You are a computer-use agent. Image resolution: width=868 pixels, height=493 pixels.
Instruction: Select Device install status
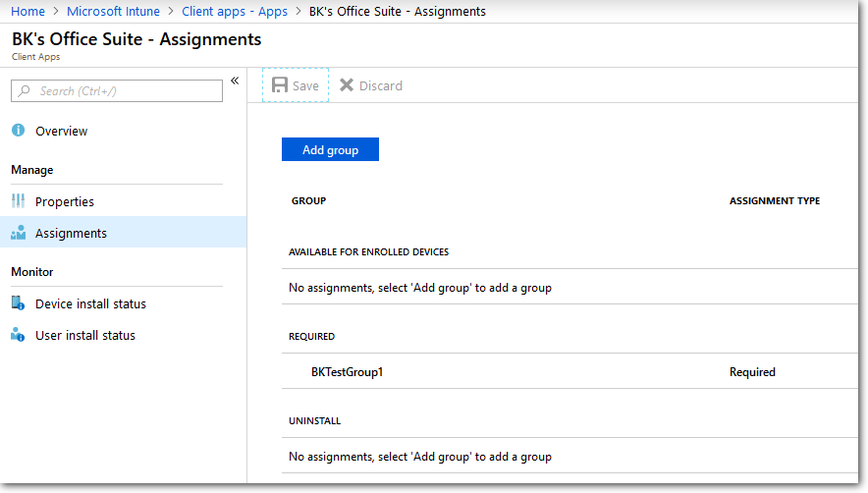pos(90,303)
